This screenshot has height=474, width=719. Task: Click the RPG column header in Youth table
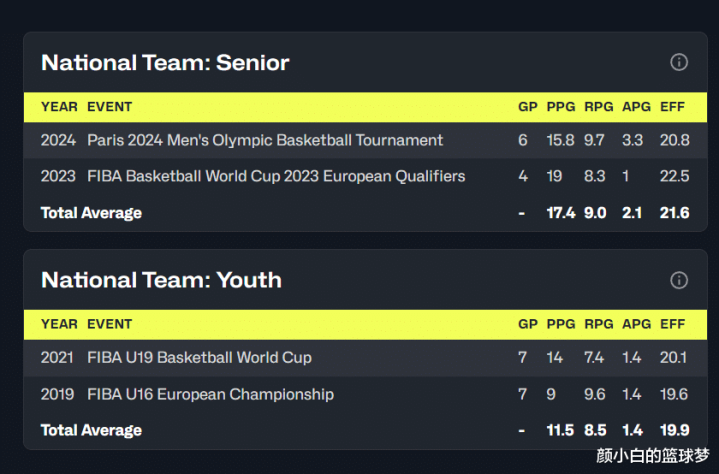[598, 324]
